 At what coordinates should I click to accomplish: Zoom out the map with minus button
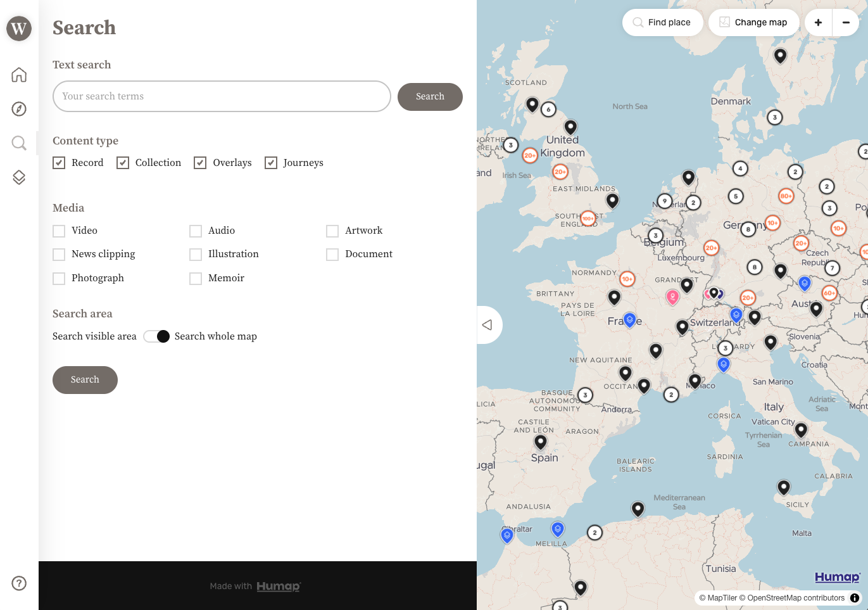pos(846,23)
